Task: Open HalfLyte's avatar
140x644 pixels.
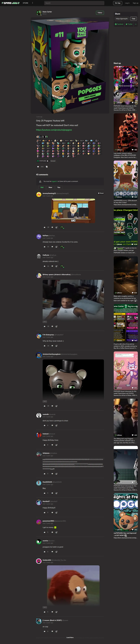Action: coord(39,256)
